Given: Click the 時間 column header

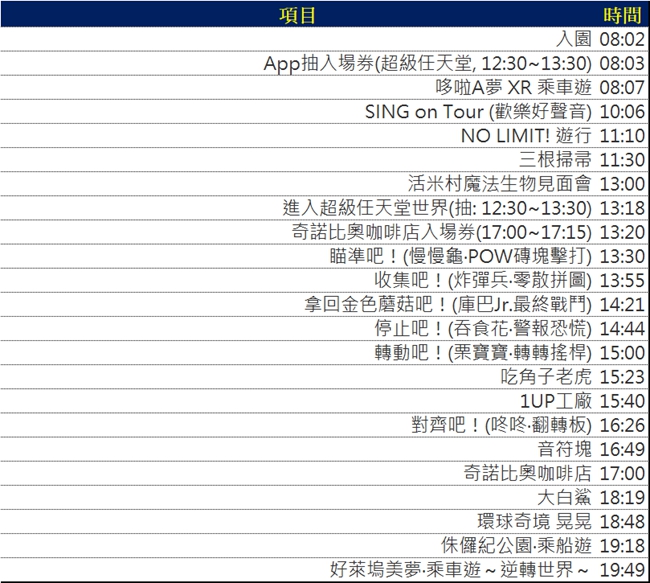Looking at the screenshot, I should pyautogui.click(x=622, y=15).
